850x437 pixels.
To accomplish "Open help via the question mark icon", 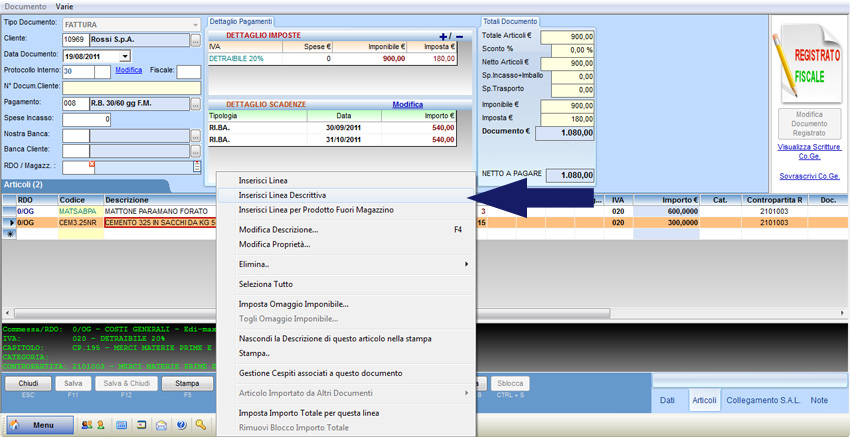I will 181,425.
